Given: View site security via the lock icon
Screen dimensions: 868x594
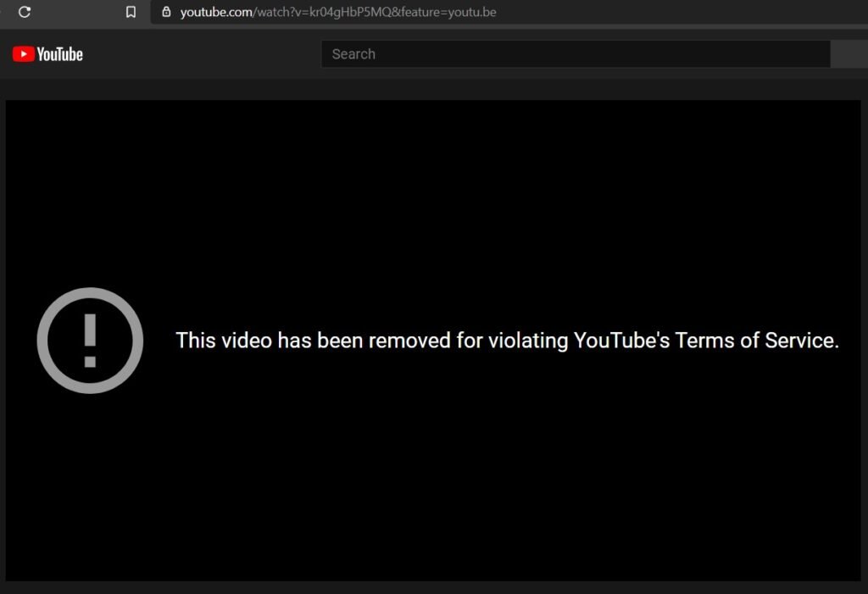Looking at the screenshot, I should click(166, 12).
